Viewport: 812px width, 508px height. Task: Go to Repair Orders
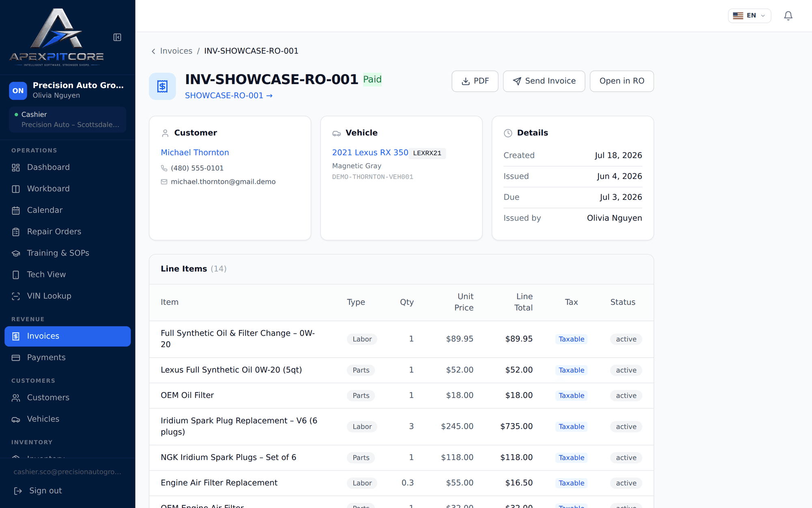68,232
